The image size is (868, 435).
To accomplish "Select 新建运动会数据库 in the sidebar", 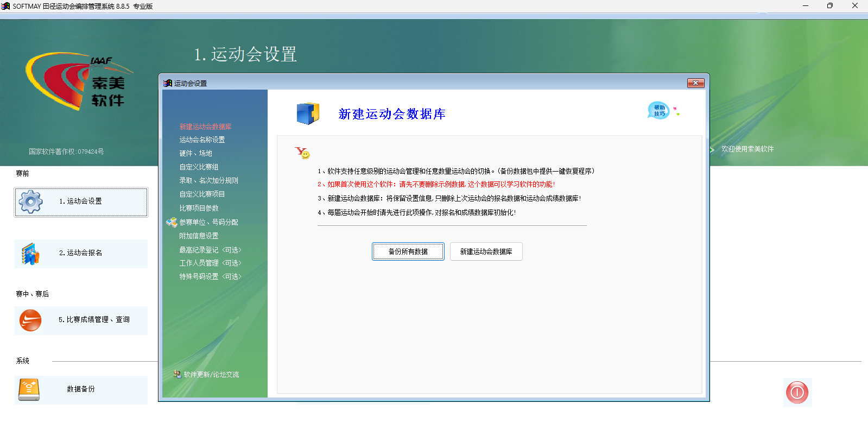I will (x=205, y=127).
